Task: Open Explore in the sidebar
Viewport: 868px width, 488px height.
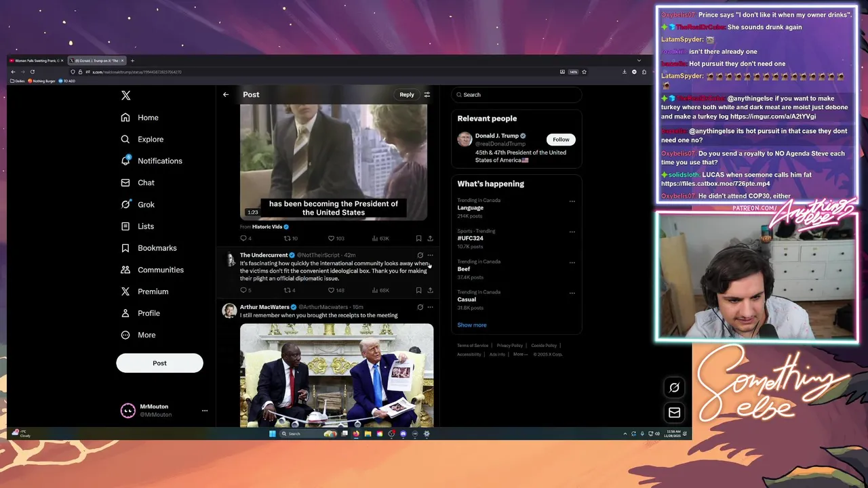Action: tap(142, 139)
